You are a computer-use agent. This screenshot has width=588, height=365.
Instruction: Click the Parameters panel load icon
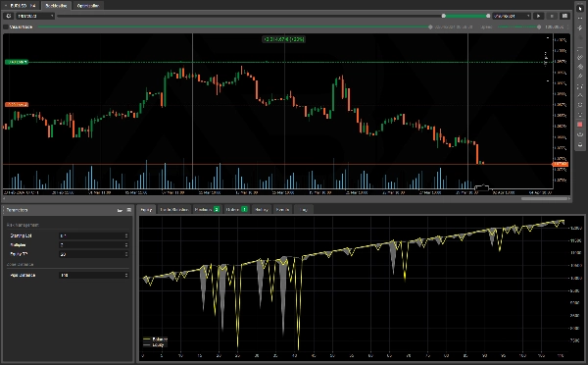click(x=120, y=210)
